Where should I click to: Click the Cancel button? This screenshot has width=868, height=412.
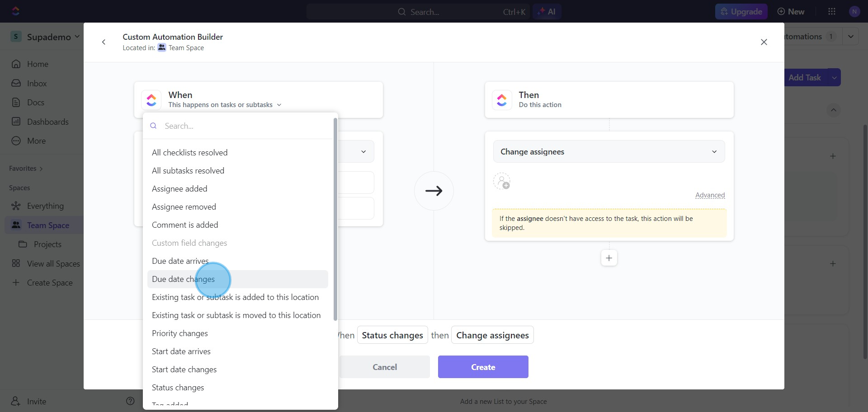[x=385, y=367]
